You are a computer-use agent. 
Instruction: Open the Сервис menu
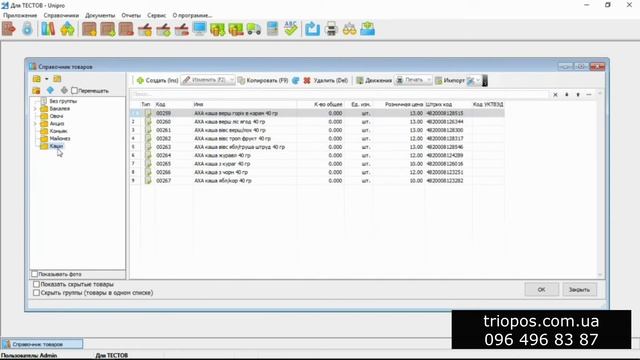coord(157,15)
